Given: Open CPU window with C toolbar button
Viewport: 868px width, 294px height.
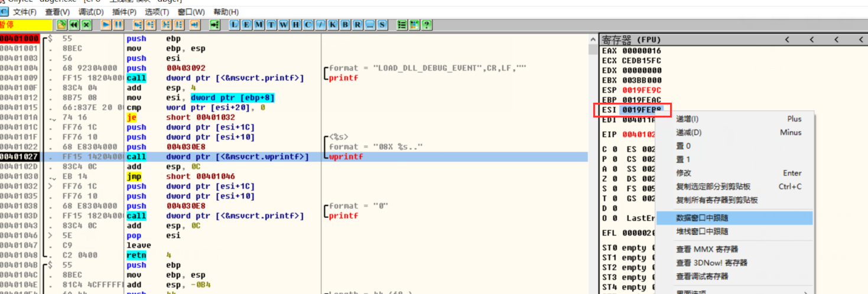Looking at the screenshot, I should 308,25.
